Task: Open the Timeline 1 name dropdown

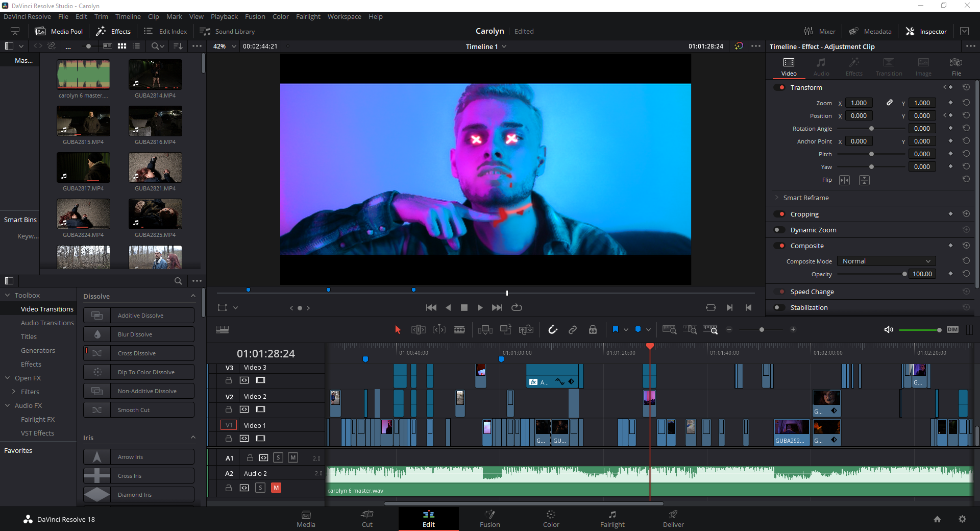Action: click(504, 46)
